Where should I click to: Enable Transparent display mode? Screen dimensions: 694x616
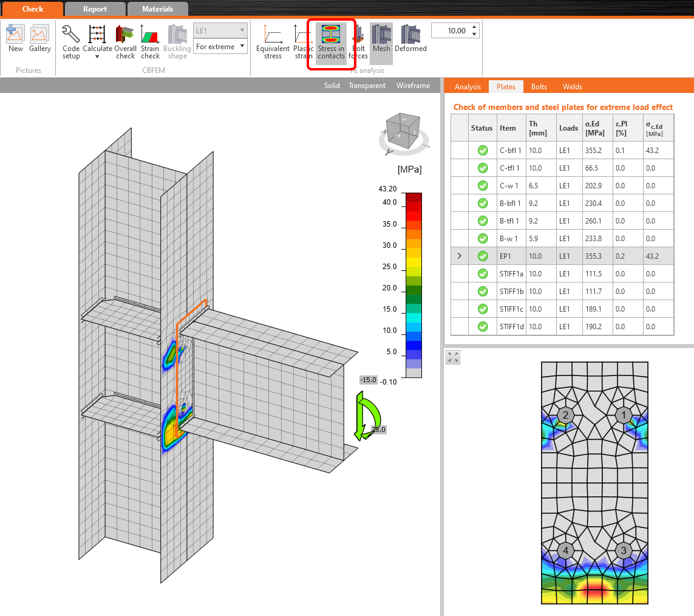point(367,86)
